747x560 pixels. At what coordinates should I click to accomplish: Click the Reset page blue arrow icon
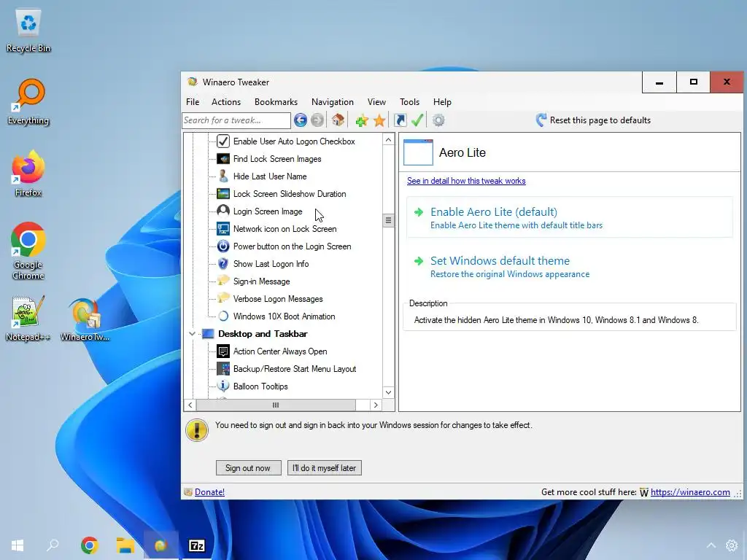(x=541, y=120)
